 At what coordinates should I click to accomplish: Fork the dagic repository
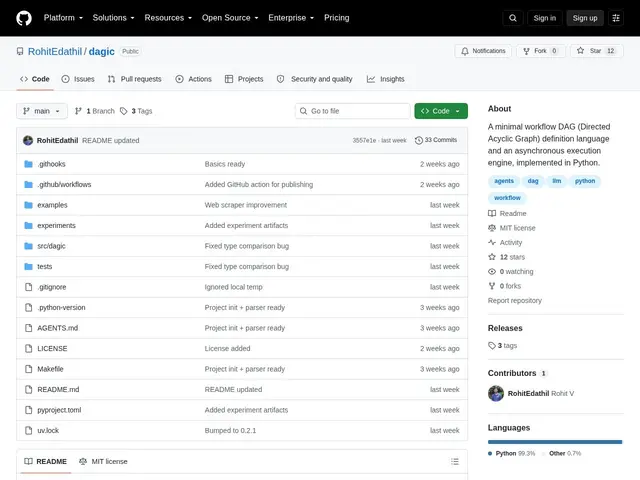coord(540,51)
